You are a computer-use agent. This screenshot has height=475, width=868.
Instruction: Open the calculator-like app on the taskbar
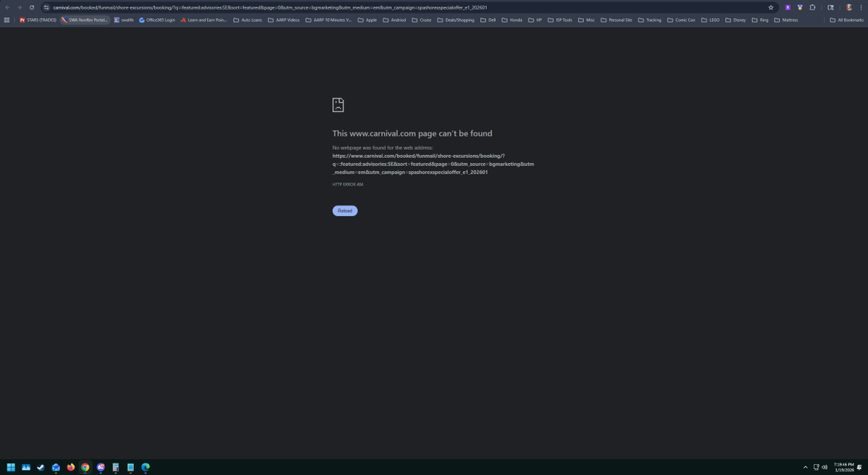click(116, 467)
